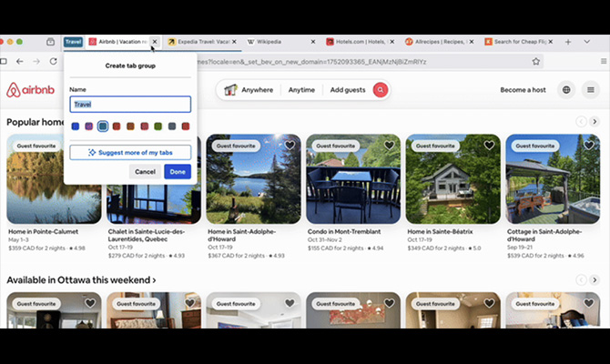Favourite the Condo in Mont-Tremblant listing

pos(389,146)
